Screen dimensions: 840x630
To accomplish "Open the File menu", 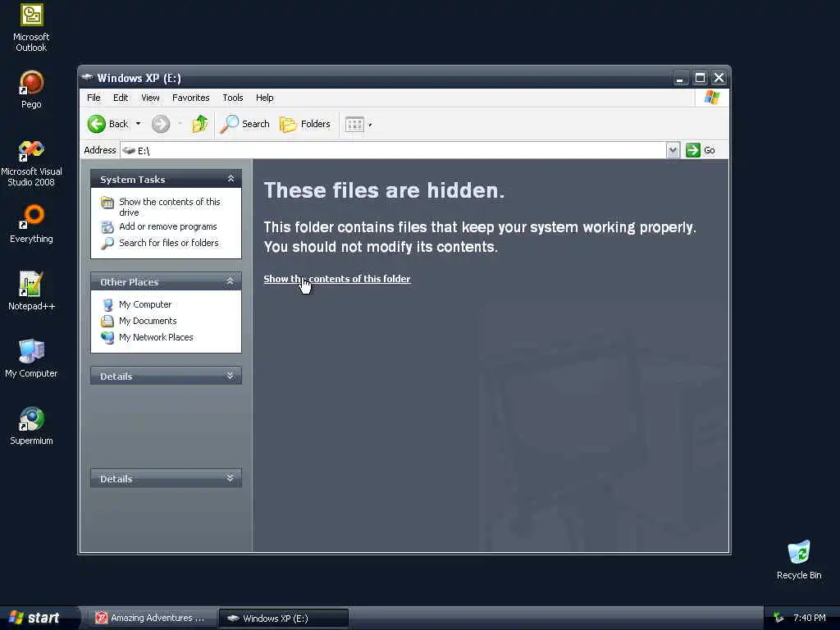I will [x=94, y=98].
